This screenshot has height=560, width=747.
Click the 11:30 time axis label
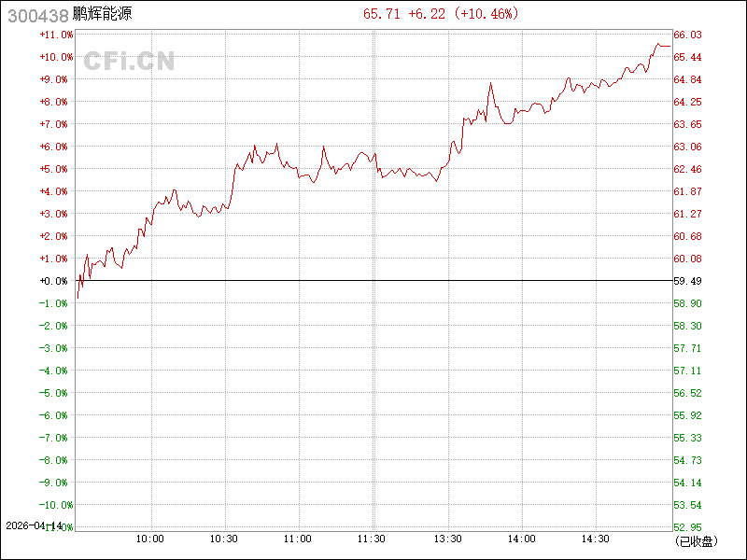[373, 539]
